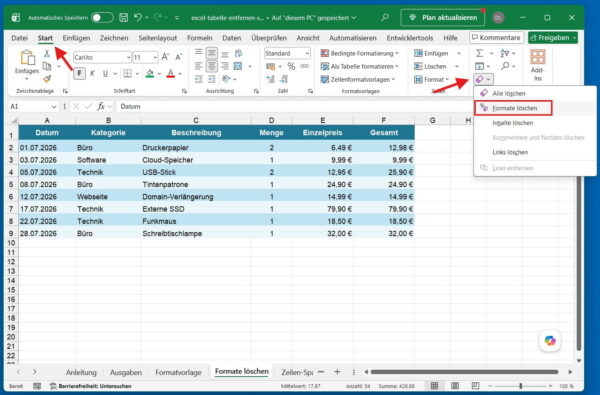Toggle the AutoSave switch
Screen dimensions: 600x395
pos(102,18)
